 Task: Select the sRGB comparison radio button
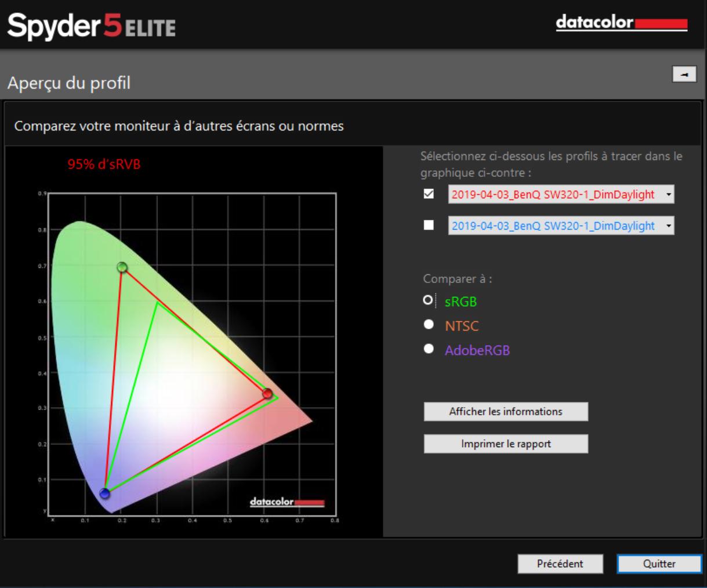click(428, 300)
